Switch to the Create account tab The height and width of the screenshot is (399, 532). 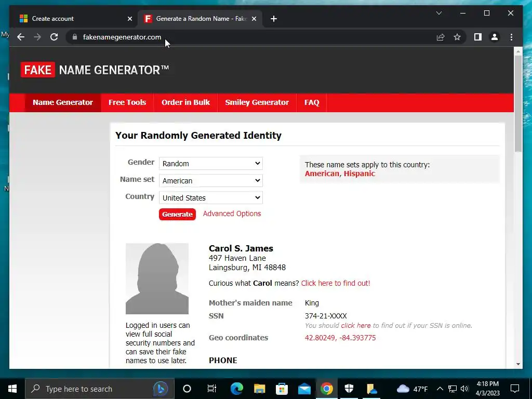tap(75, 19)
